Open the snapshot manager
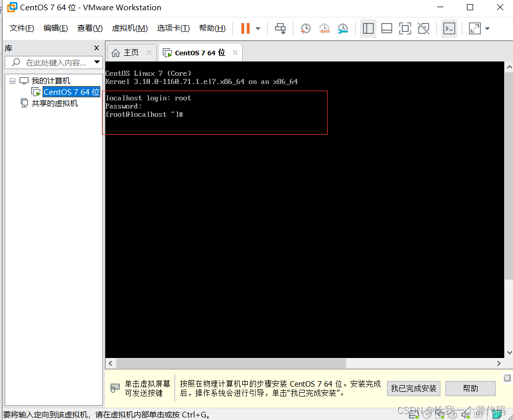513x420 pixels. click(x=343, y=29)
